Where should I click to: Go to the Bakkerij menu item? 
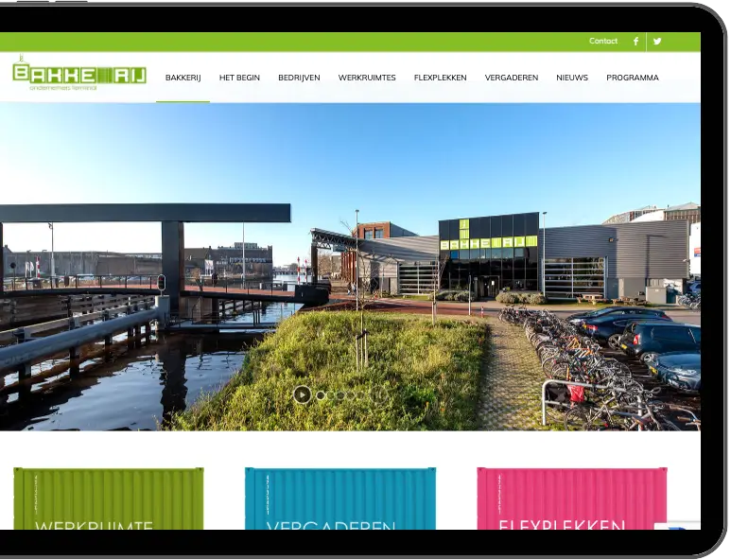[183, 78]
